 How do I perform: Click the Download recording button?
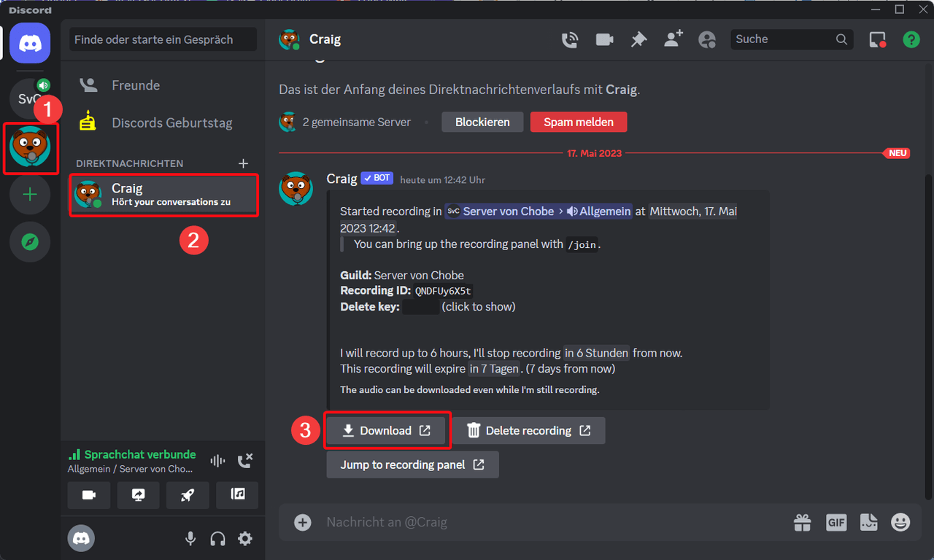click(386, 430)
